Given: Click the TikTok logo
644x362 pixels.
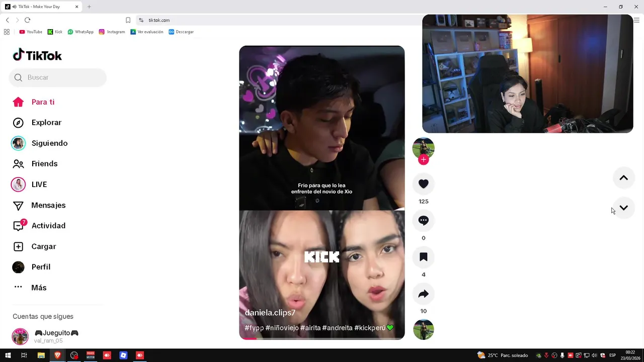Looking at the screenshot, I should (37, 55).
